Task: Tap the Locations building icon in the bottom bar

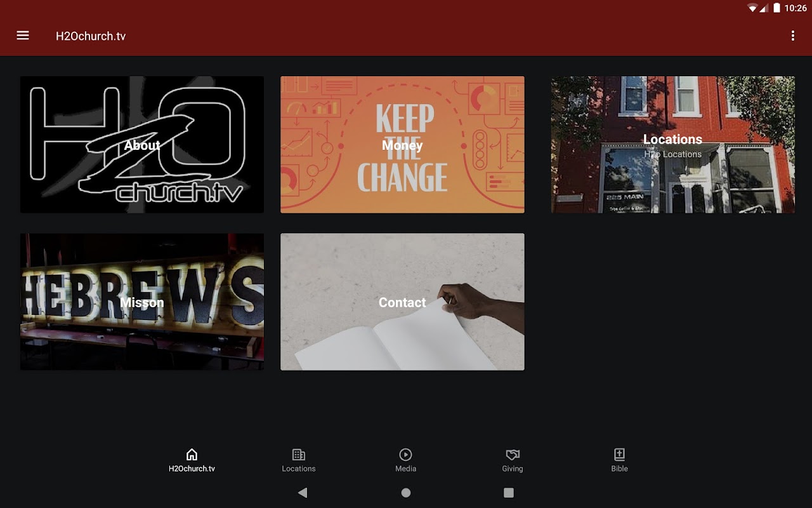Action: [x=299, y=455]
